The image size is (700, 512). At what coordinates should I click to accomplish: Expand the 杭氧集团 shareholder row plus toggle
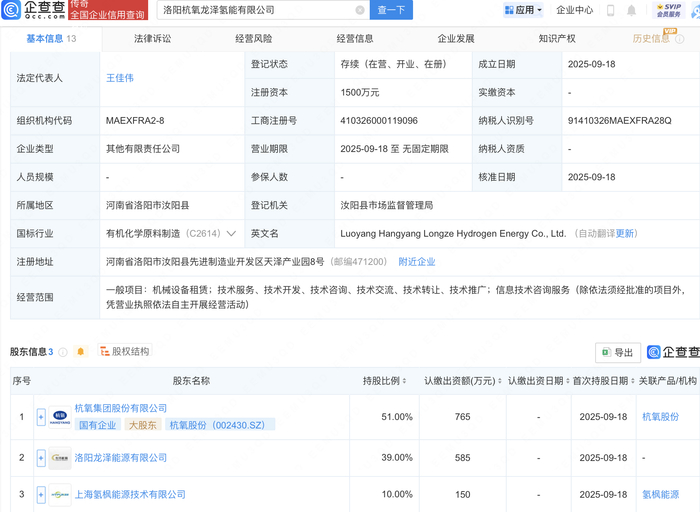point(41,416)
